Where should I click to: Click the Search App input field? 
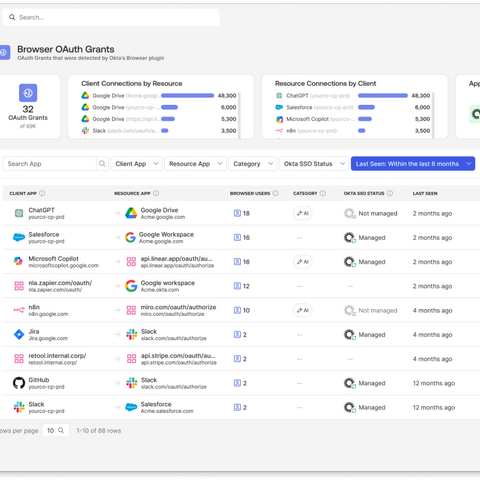[x=49, y=164]
